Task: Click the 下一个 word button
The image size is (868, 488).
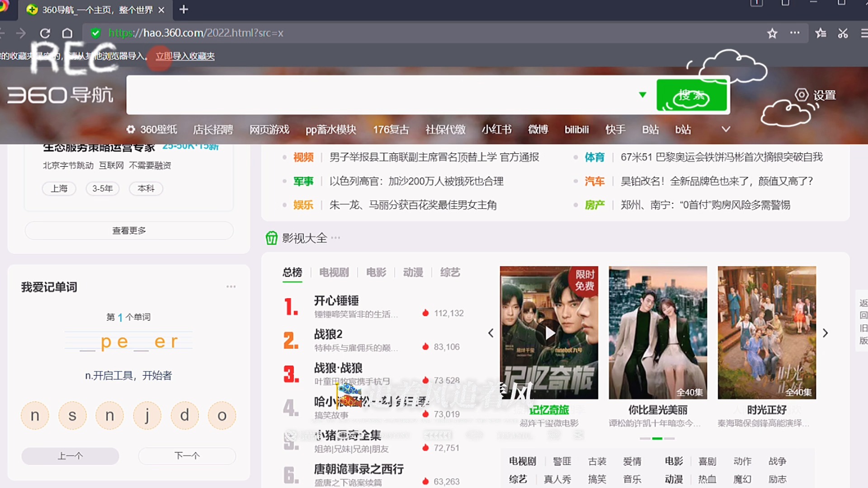Action: point(187,456)
